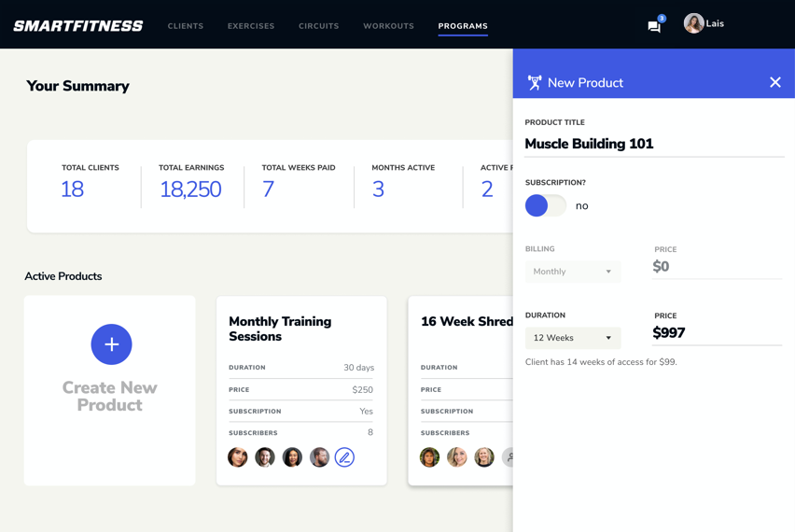Open the Circuits tab
Screen dimensions: 795x532
click(x=319, y=26)
